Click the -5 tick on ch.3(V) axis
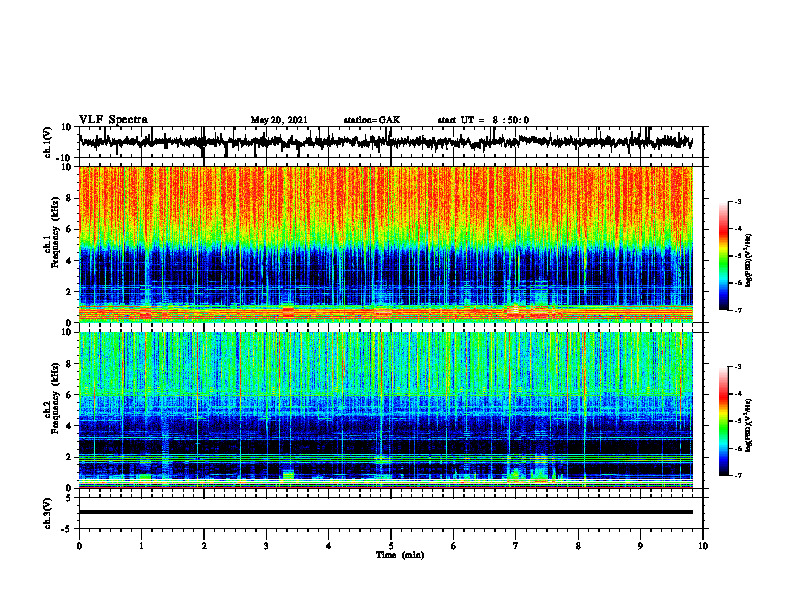 click(x=68, y=529)
